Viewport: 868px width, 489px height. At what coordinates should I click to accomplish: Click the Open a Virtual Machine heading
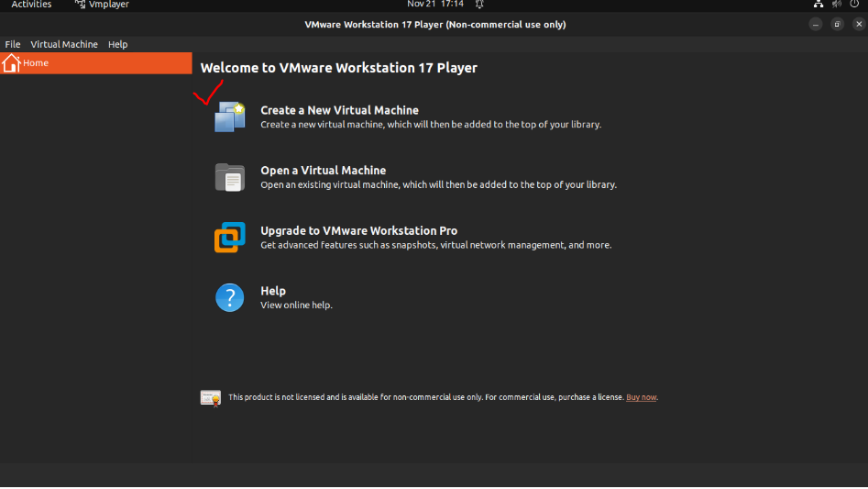point(324,171)
